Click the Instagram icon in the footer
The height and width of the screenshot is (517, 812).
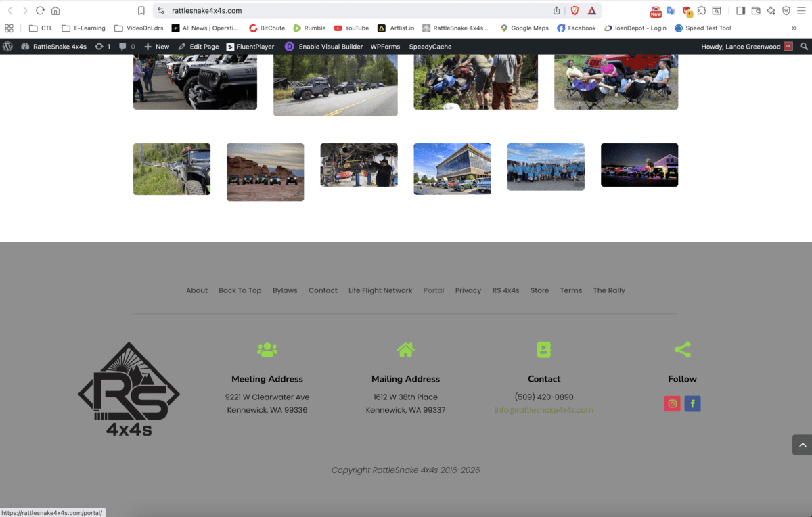point(672,404)
